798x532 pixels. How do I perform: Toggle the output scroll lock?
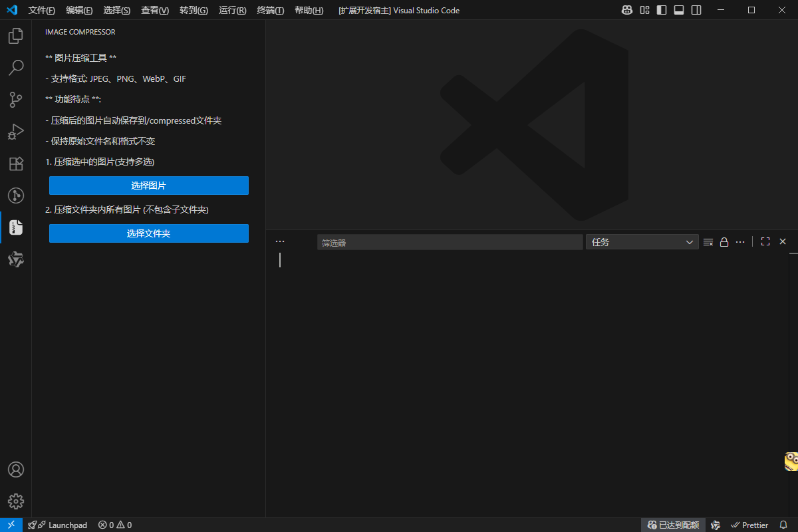(x=724, y=242)
